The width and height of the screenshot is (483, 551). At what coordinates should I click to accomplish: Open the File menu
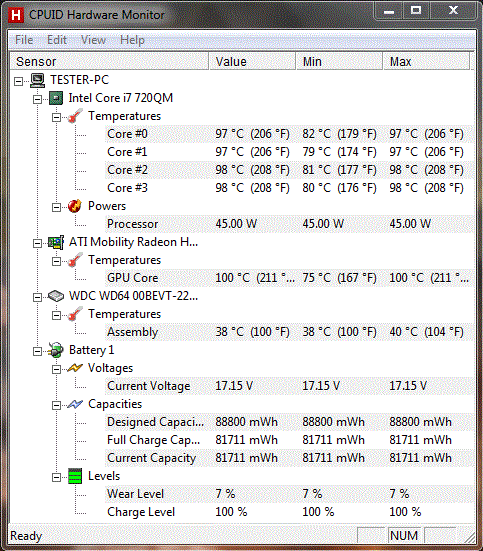click(x=24, y=40)
